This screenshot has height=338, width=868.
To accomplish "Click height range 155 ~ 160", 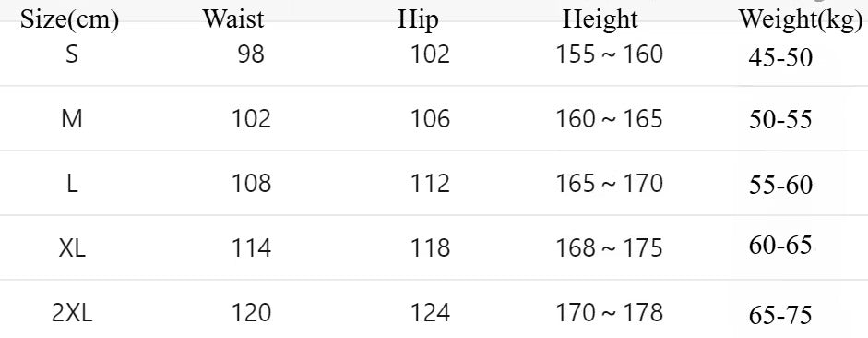I will pos(609,54).
